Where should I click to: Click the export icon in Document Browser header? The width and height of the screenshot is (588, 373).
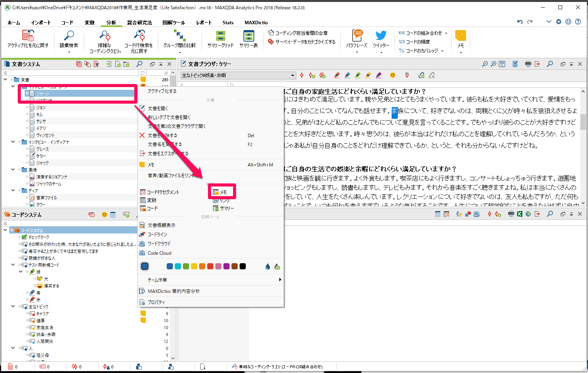coord(537,64)
